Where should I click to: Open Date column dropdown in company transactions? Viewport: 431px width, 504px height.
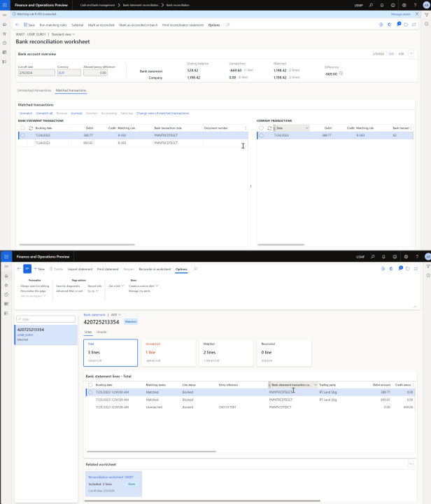click(306, 128)
